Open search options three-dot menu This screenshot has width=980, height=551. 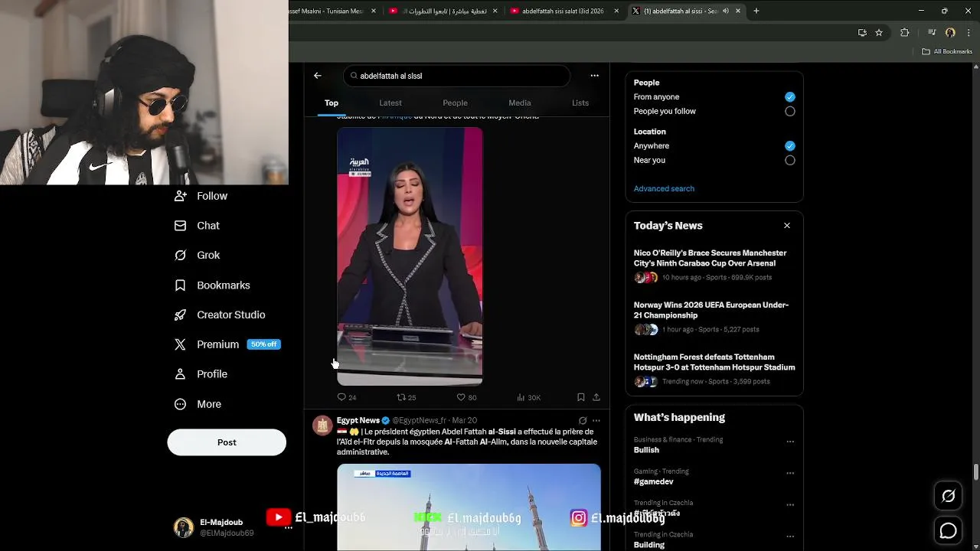[x=594, y=76]
